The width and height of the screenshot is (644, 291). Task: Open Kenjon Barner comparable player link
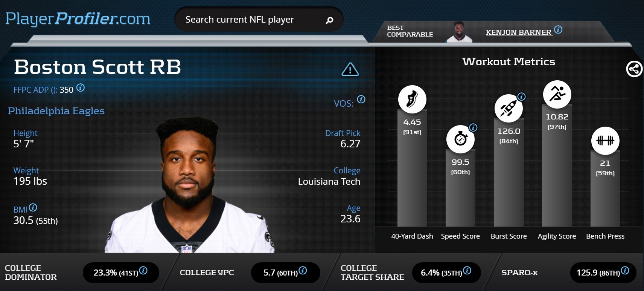coord(519,32)
